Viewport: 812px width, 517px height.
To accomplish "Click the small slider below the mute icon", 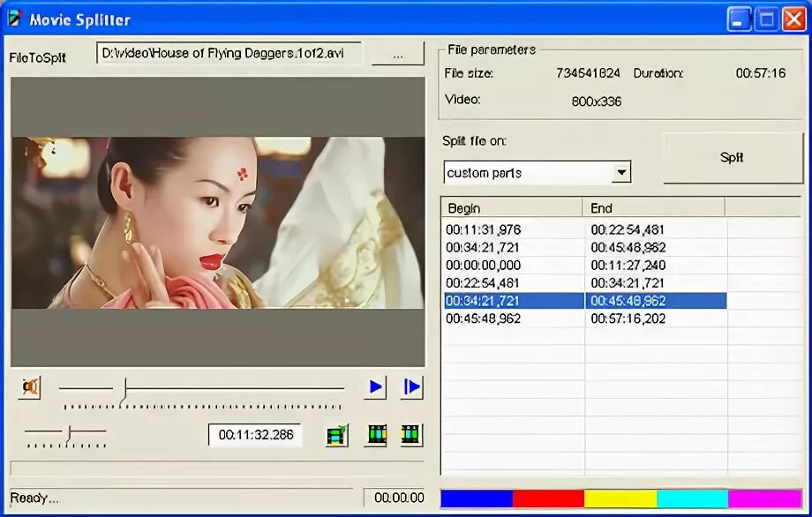I will click(x=66, y=436).
